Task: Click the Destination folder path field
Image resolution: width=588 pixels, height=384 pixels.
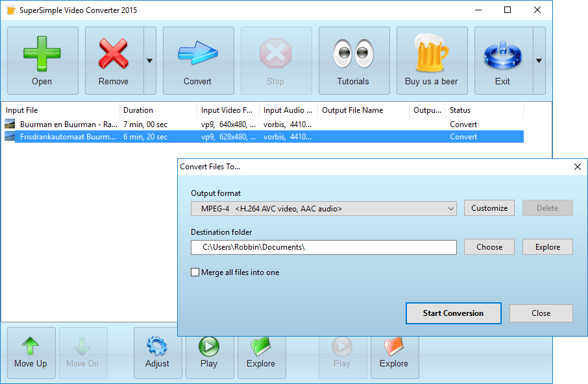Action: click(324, 247)
